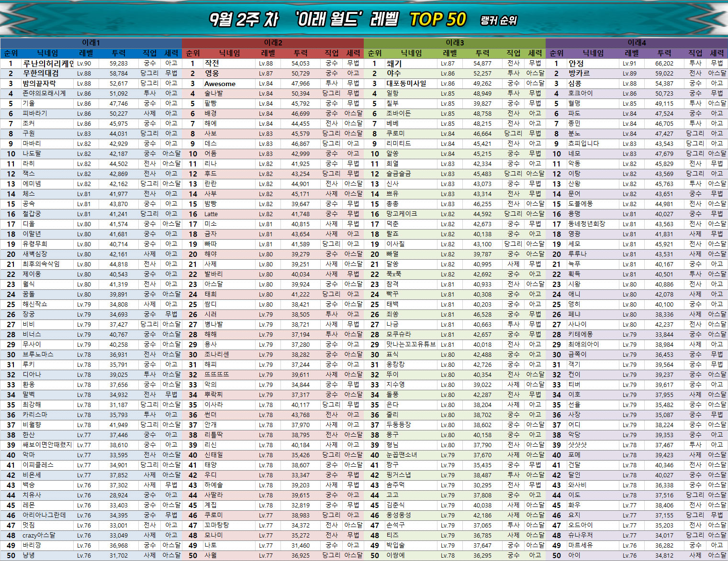Screen dimensions: 728x561
Task: Select the Latte nickname row entry
Action: [211, 214]
